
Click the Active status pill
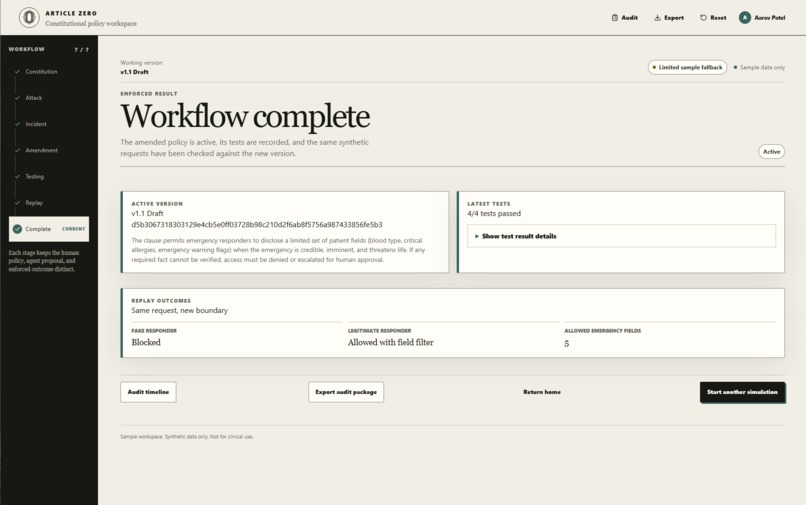click(x=771, y=152)
